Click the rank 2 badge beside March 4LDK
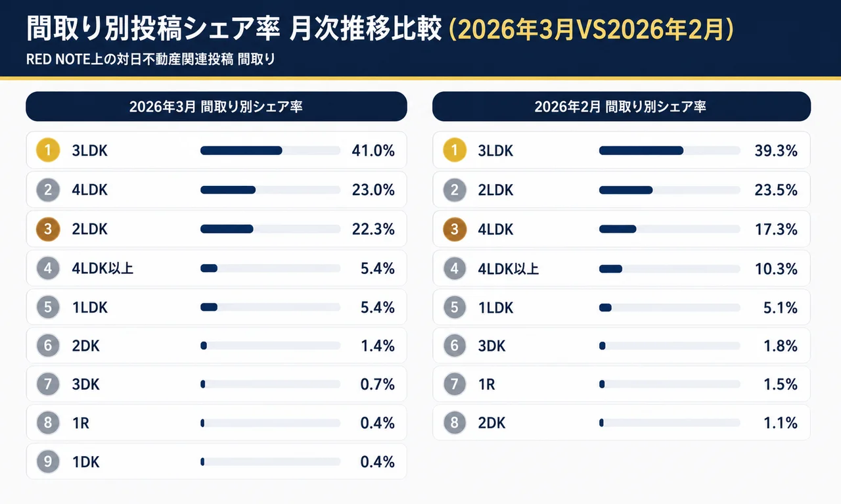The image size is (841, 504). [48, 190]
